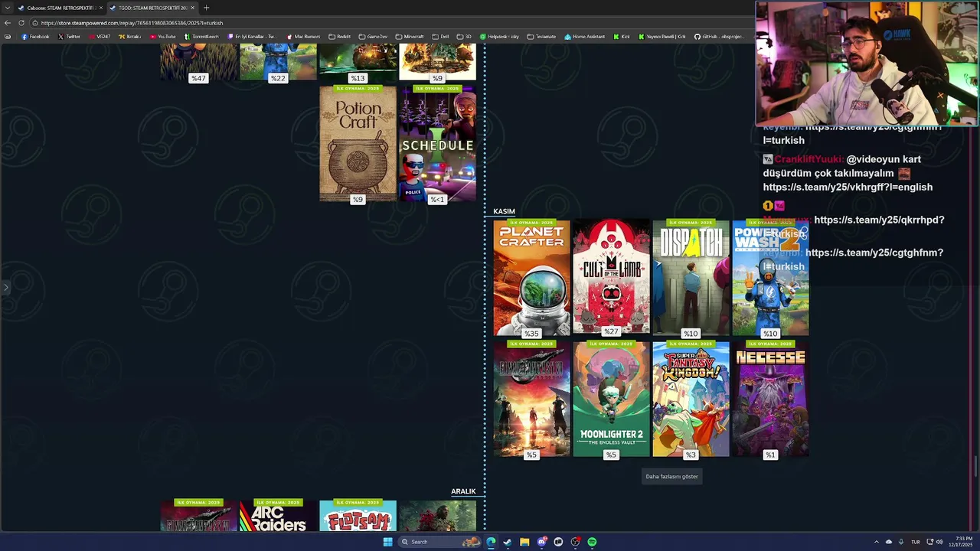Reload the current page
Viewport: 980px width, 551px height.
(x=22, y=23)
